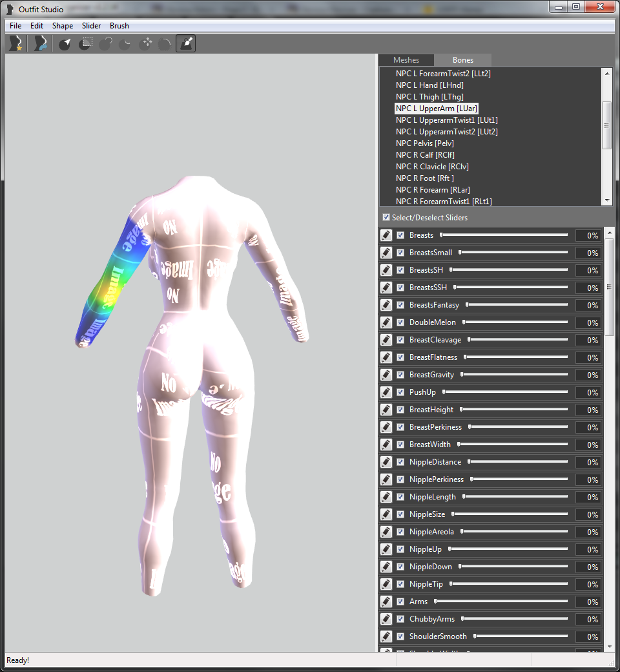The width and height of the screenshot is (620, 672).
Task: Uncheck the NippleUp slider checkbox
Action: (x=400, y=549)
